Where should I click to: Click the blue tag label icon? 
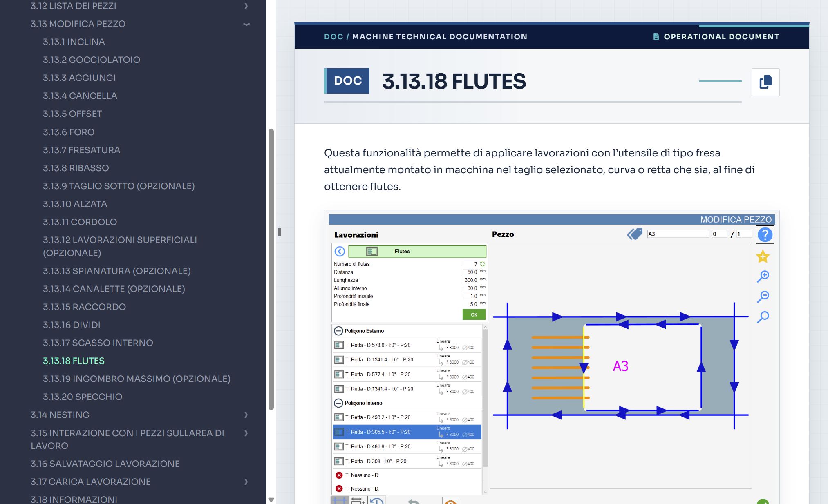pos(635,234)
